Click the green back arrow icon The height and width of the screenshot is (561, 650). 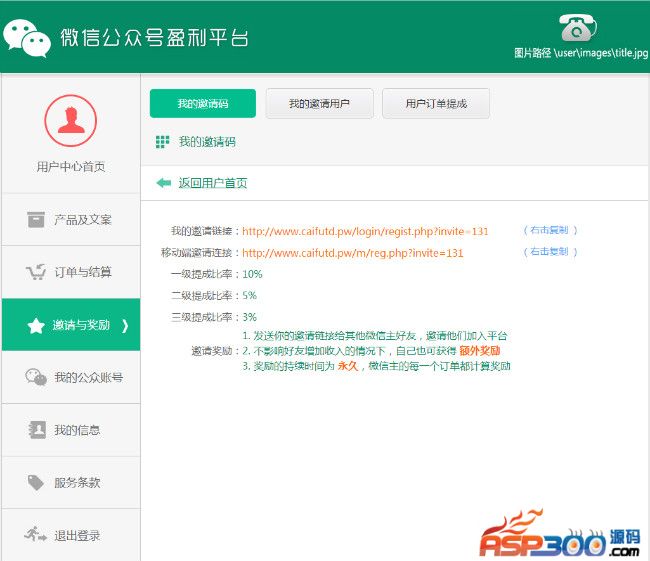pyautogui.click(x=163, y=183)
